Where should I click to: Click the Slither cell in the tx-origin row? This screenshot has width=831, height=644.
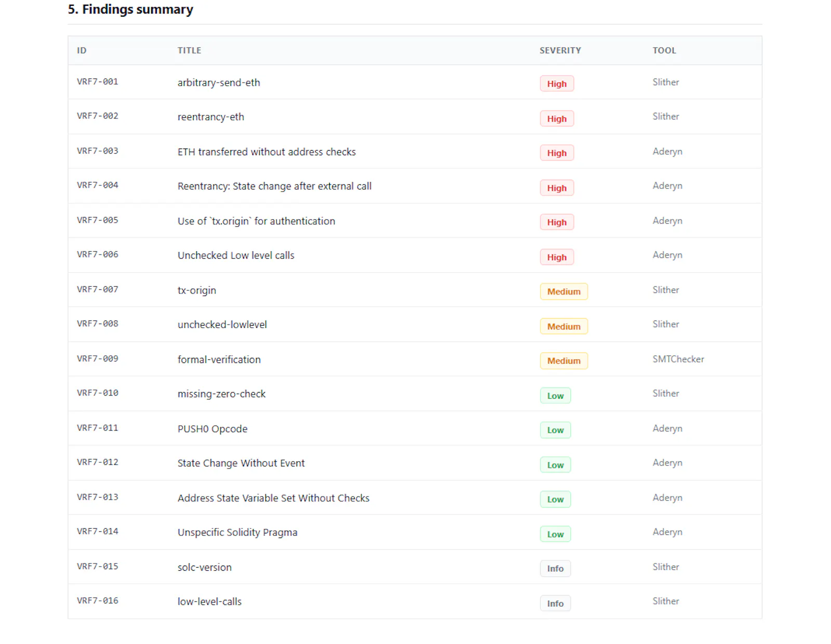pos(666,290)
